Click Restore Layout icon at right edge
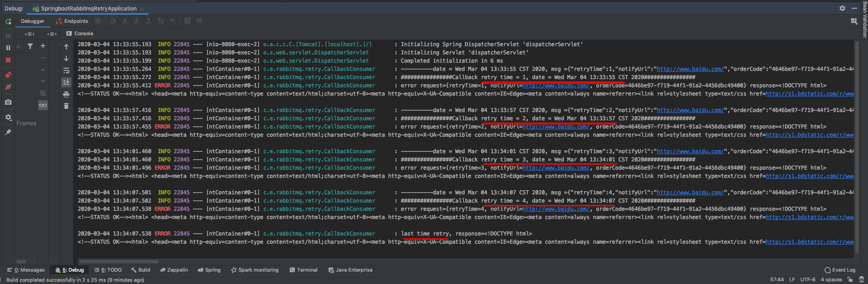The width and height of the screenshot is (868, 284). (x=854, y=21)
